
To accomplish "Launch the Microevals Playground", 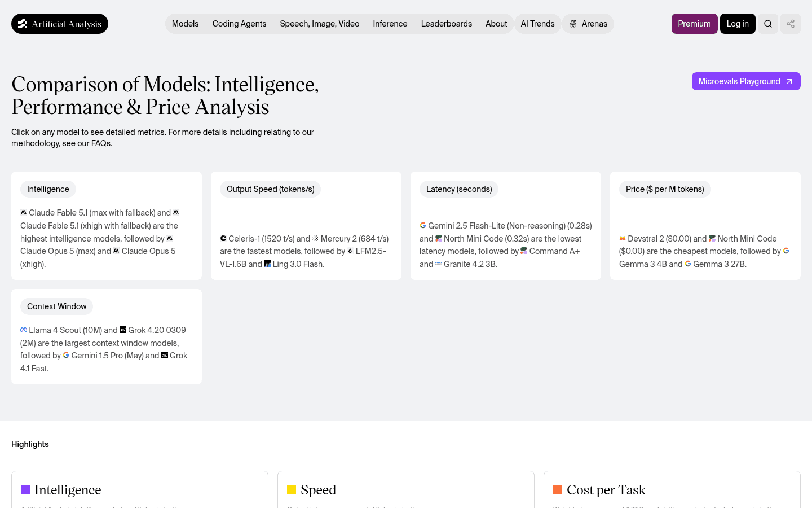I will (746, 81).
